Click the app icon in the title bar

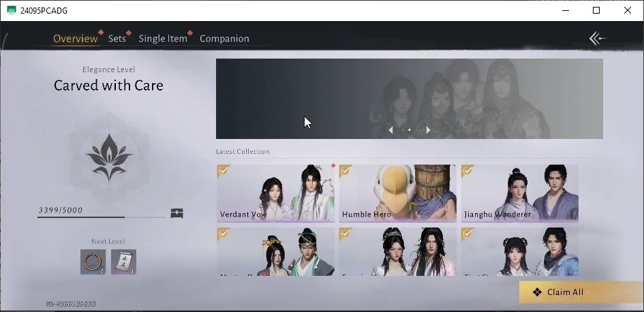click(12, 10)
